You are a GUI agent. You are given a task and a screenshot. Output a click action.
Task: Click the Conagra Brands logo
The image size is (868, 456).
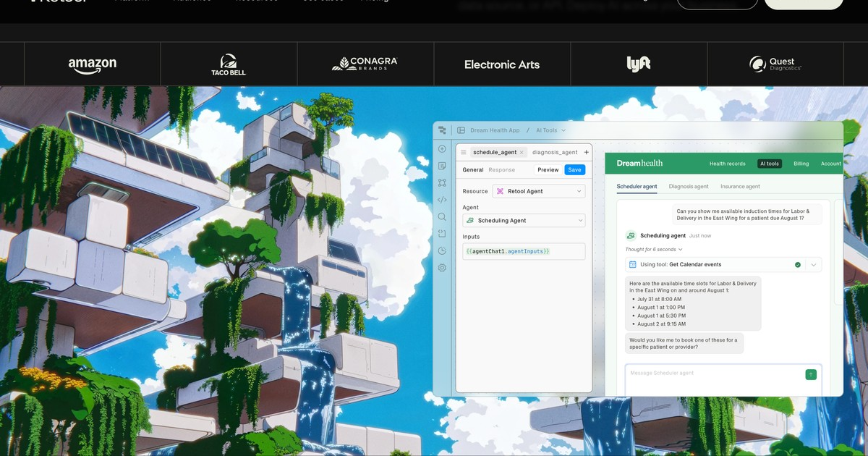(x=365, y=64)
